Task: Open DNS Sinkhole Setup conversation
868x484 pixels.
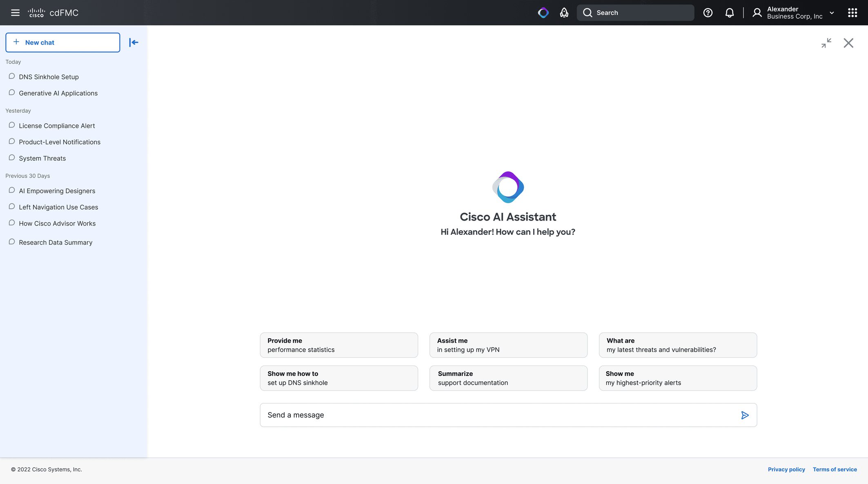Action: [49, 77]
